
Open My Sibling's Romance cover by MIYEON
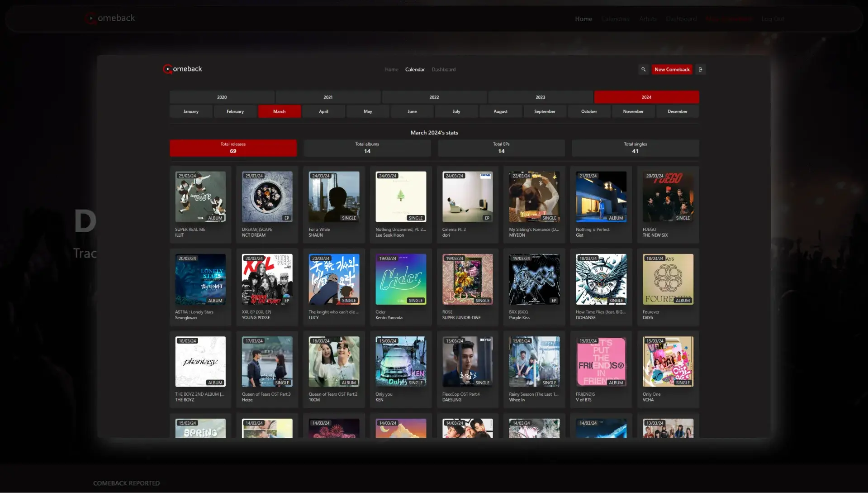(534, 196)
